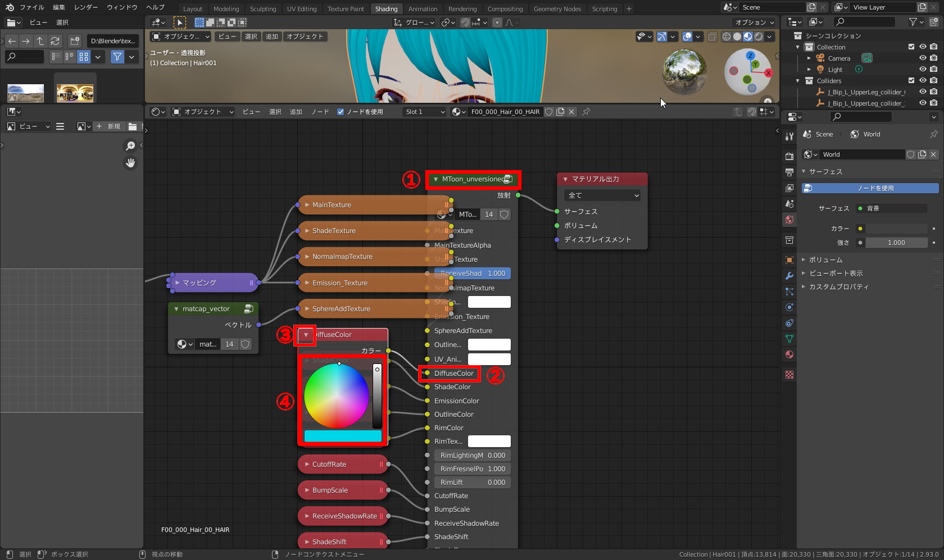Image resolution: width=944 pixels, height=560 pixels.
Task: Click the D:\Blender\tex... path field
Action: point(112,41)
